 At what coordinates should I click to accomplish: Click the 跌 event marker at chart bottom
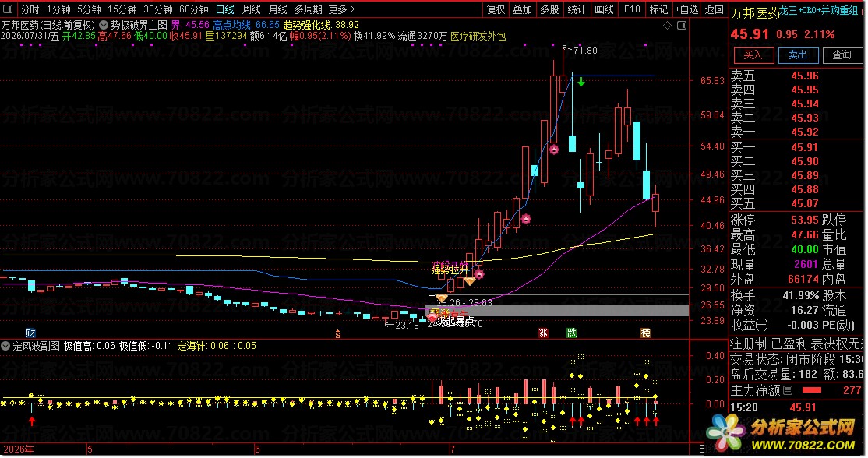tap(572, 333)
